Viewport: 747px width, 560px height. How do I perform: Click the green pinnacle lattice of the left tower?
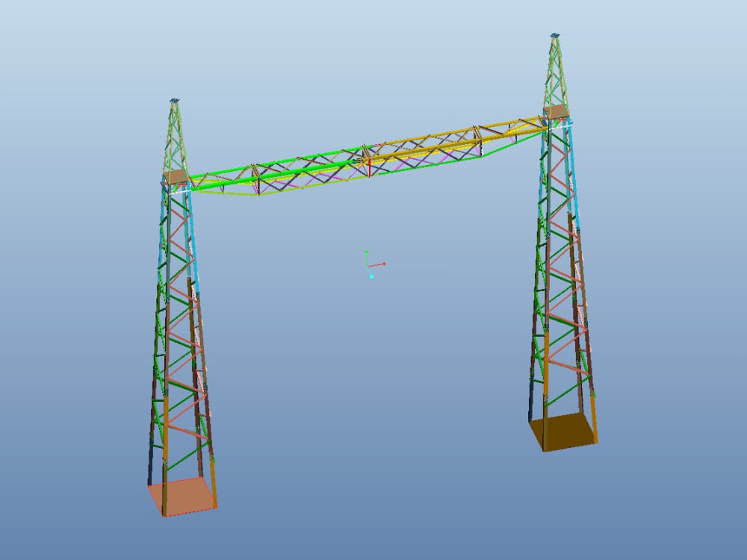click(x=175, y=138)
